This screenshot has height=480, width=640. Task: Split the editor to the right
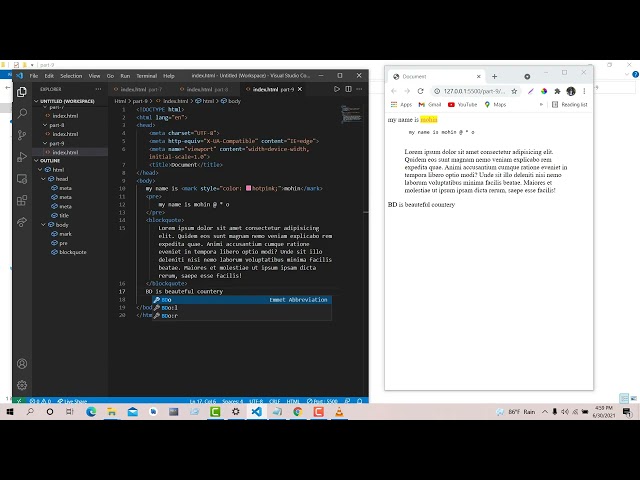click(348, 89)
